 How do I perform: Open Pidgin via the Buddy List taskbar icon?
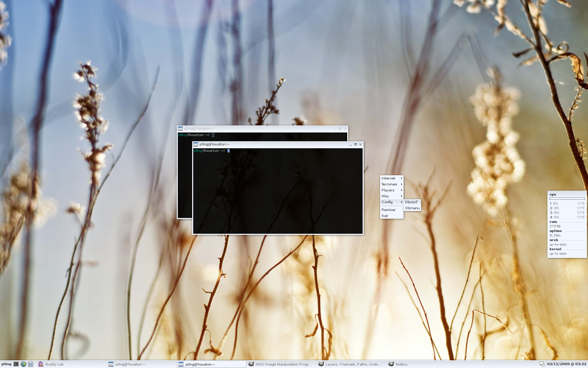click(41, 364)
